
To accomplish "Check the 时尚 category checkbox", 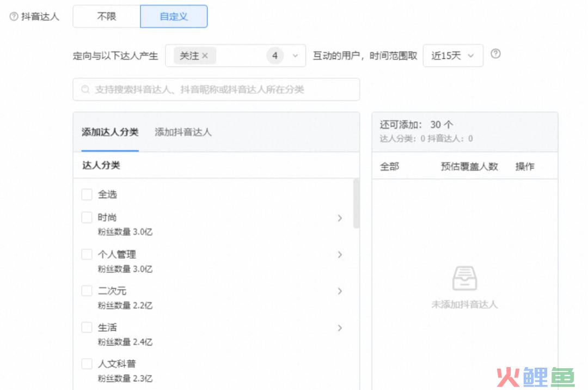I will tap(87, 217).
